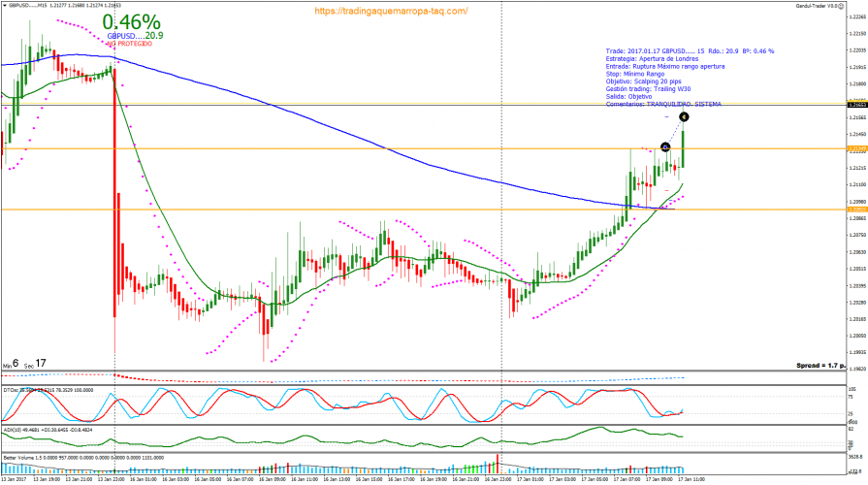Open the GBPUSD chart dropdown arrow
The height and width of the screenshot is (485, 868).
(x=5, y=5)
